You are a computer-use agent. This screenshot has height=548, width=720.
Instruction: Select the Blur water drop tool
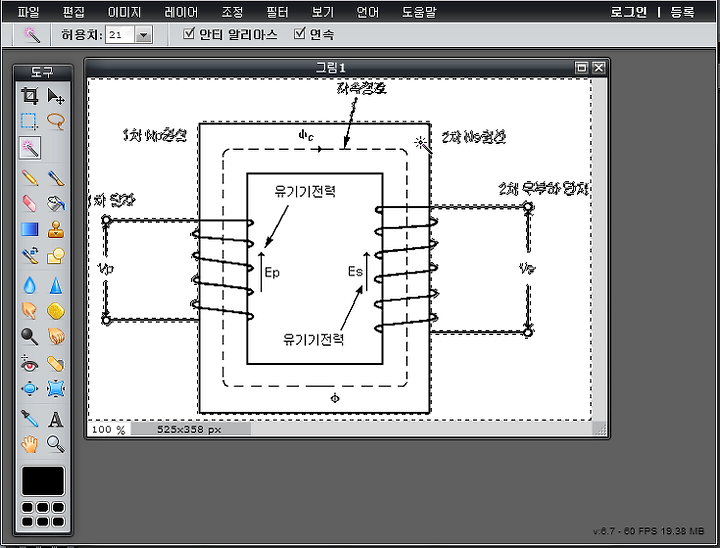click(x=29, y=285)
